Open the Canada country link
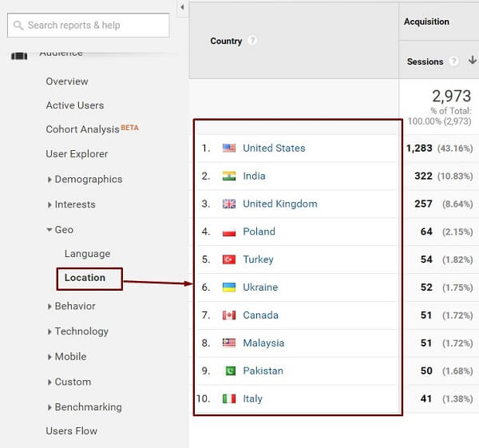Viewport: 479px width, 448px height. (260, 315)
